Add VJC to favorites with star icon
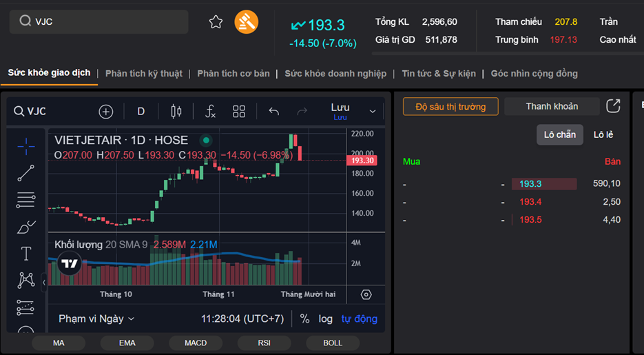The image size is (644, 355). [x=216, y=22]
